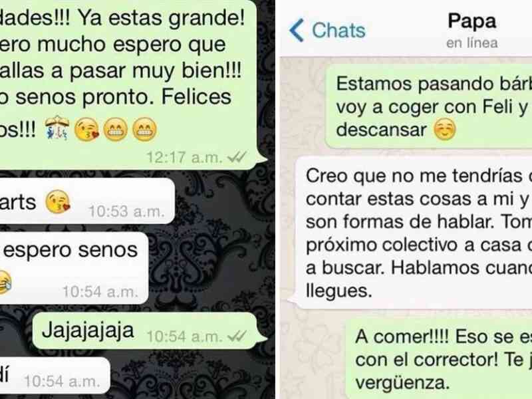This screenshot has width=532, height=399.
Task: Tap the read ticks on the Jajajajaja message
Action: coord(237,336)
